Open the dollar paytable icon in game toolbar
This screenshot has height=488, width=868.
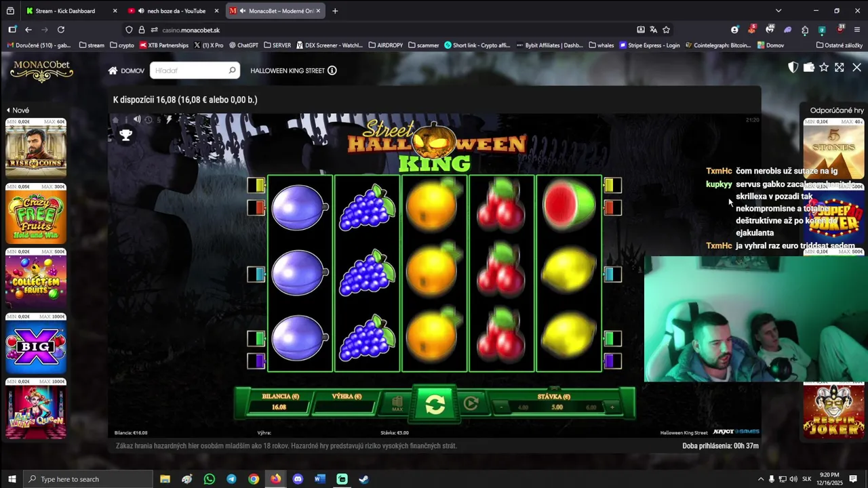pos(159,120)
